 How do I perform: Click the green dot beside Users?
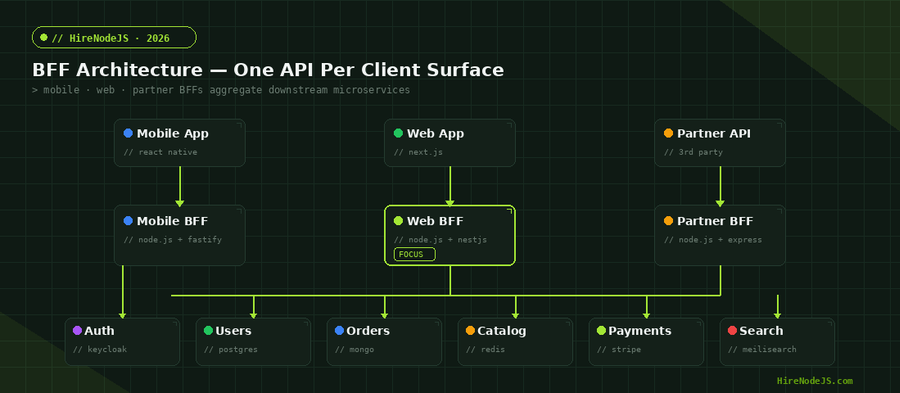[x=208, y=330]
